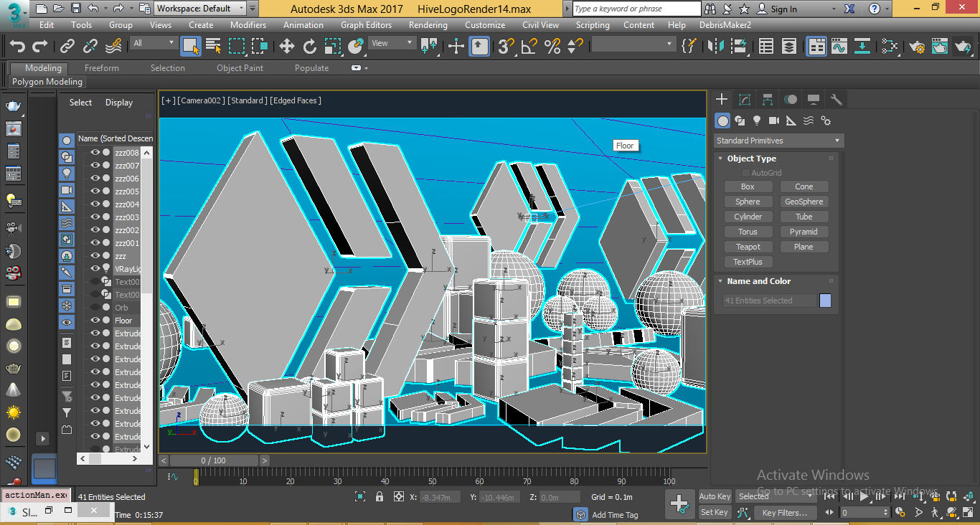Viewport: 980px width, 525px height.
Task: Toggle the 3D Snaps button
Action: click(x=507, y=47)
